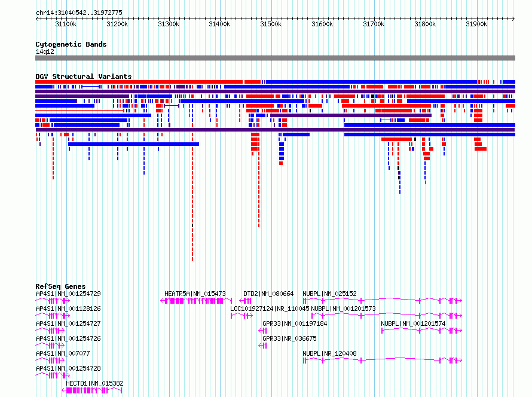Click the HECTD1|NM_015382 gene label
This screenshot has height=397, width=532.
pyautogui.click(x=94, y=383)
